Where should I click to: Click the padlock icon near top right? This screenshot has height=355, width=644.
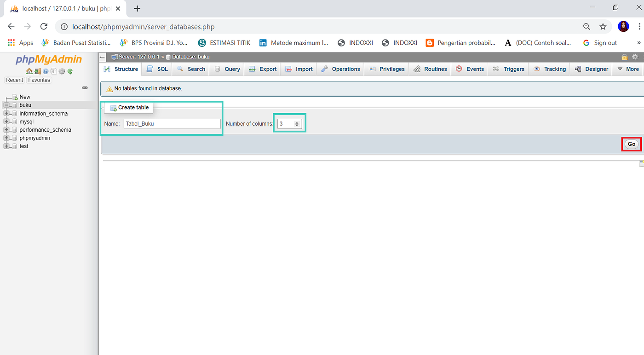tap(624, 57)
